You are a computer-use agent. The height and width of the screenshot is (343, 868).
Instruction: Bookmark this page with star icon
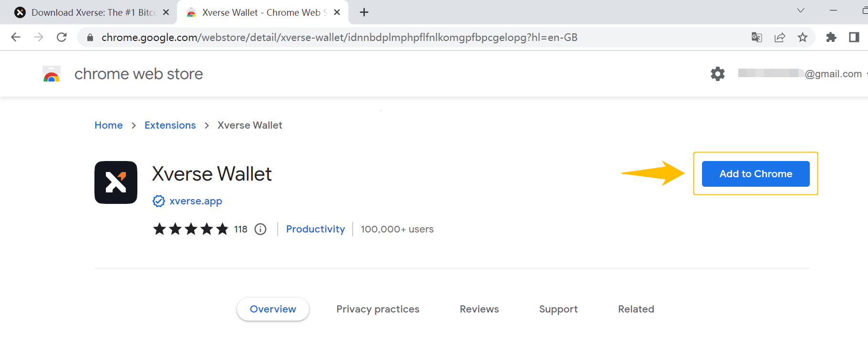[x=803, y=37]
